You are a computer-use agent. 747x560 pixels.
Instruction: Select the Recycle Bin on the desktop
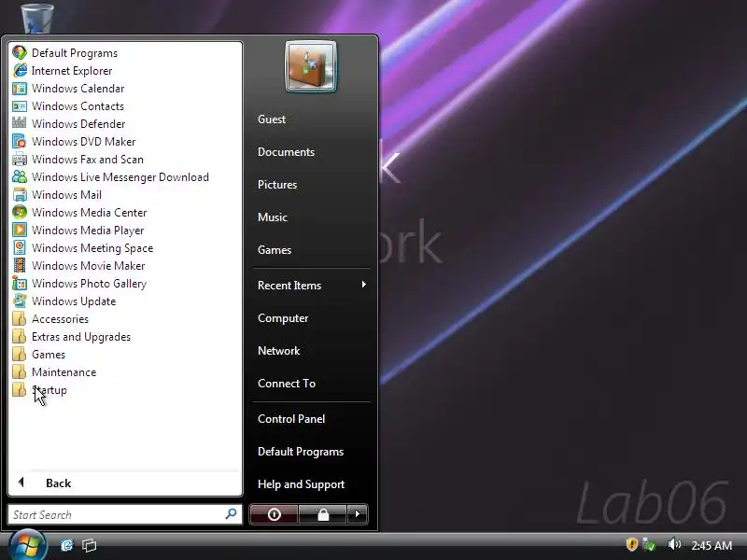pos(37,17)
